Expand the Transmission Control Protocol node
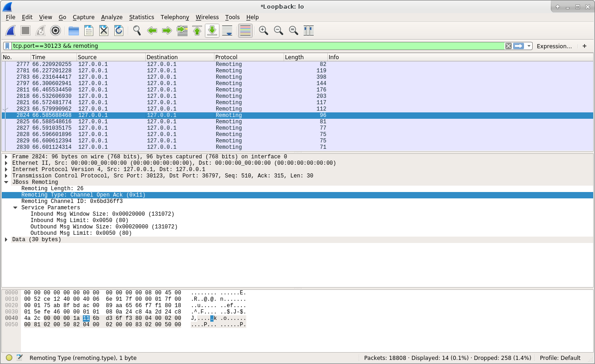The image size is (595, 364). 6,176
